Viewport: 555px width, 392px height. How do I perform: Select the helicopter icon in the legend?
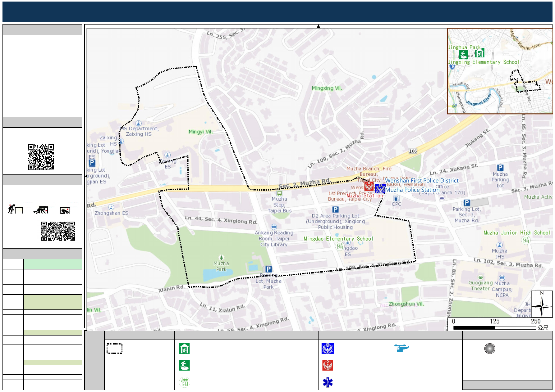(401, 348)
